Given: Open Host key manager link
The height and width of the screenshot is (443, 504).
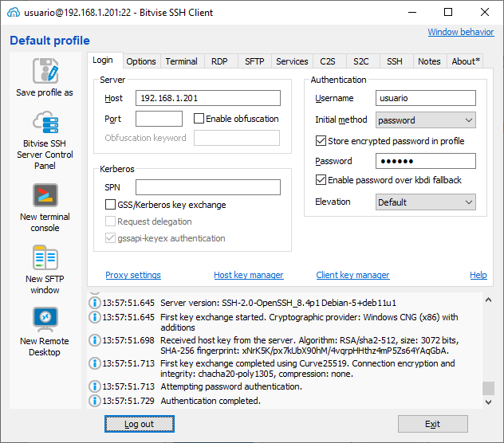Looking at the screenshot, I should point(248,275).
